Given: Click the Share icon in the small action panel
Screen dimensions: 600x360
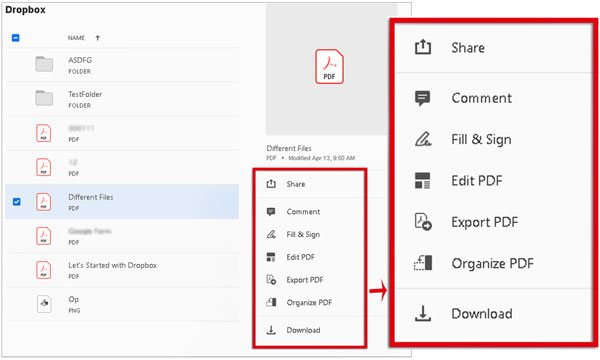Looking at the screenshot, I should 271,184.
